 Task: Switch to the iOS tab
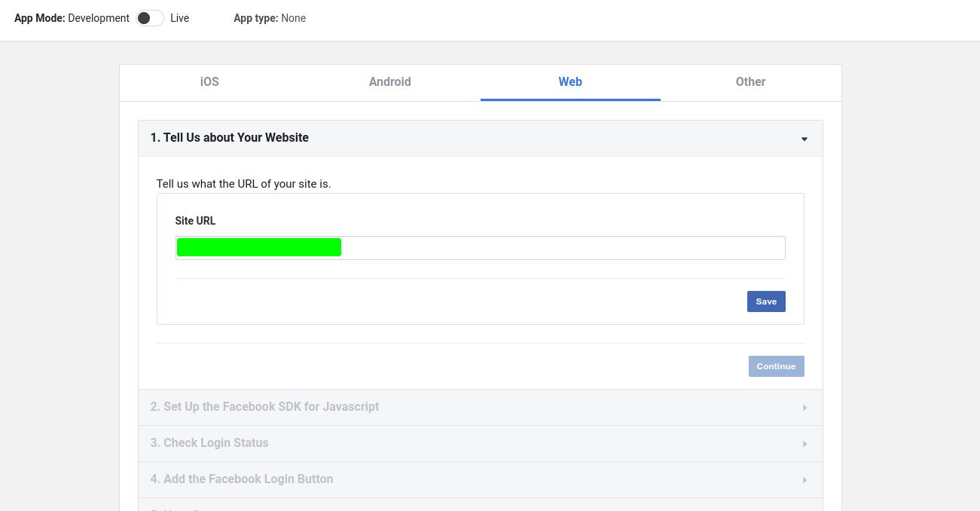(209, 82)
